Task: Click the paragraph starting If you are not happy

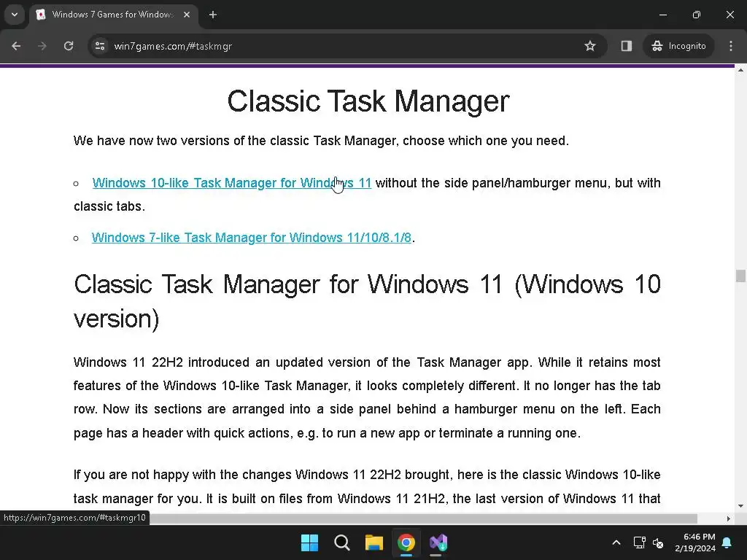Action: click(x=367, y=486)
